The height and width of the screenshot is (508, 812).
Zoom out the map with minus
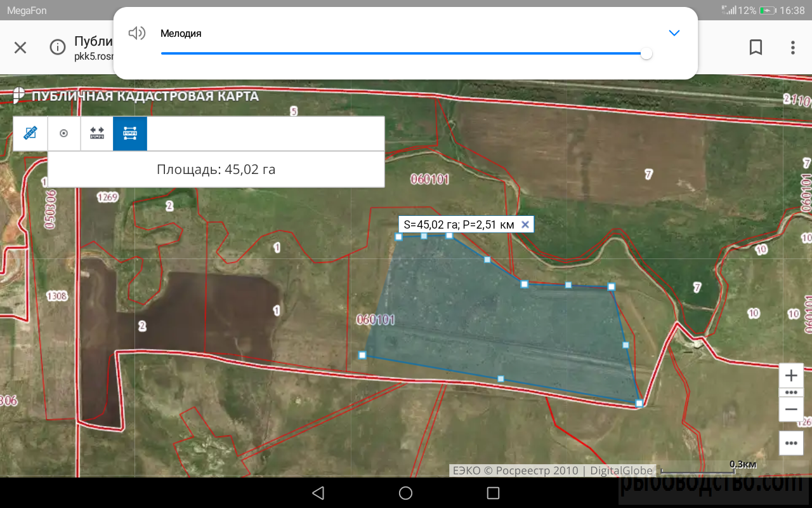pos(791,410)
